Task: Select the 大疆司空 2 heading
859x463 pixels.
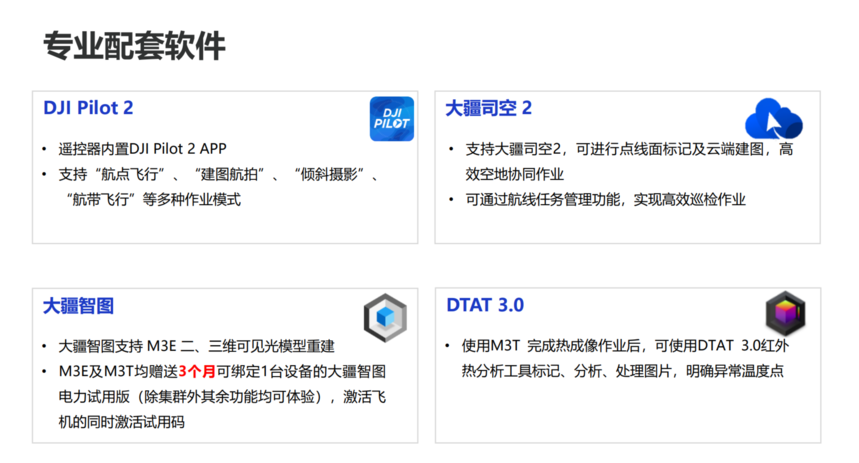Action: 488,108
